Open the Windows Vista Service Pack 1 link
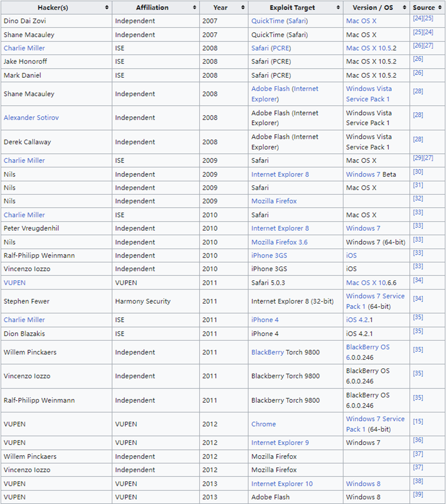 (x=369, y=94)
